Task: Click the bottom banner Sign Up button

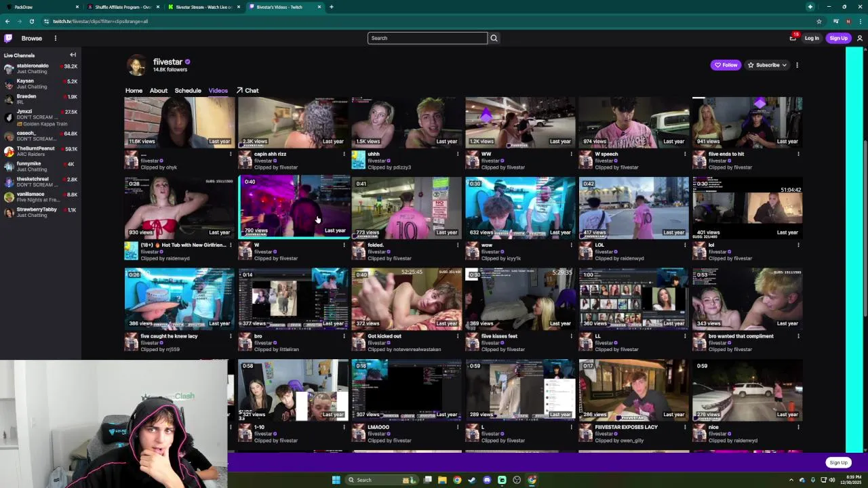Action: click(838, 463)
